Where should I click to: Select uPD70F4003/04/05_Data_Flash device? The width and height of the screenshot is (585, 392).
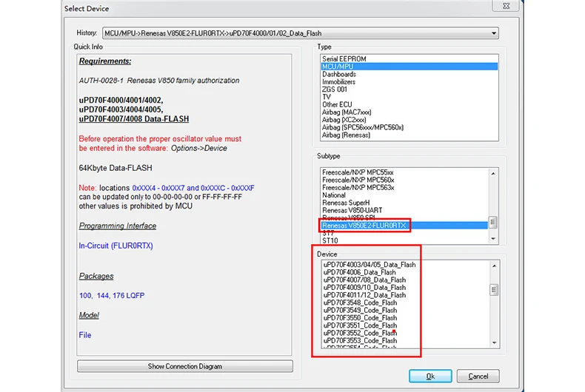[406, 265]
